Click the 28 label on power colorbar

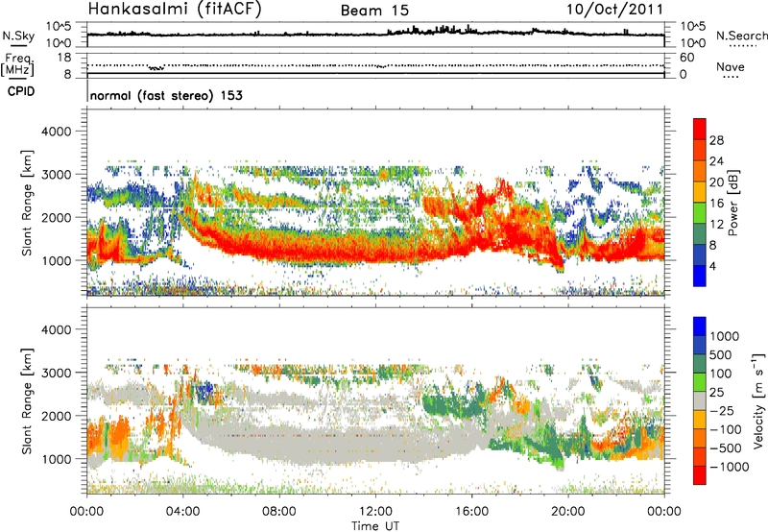(x=716, y=140)
